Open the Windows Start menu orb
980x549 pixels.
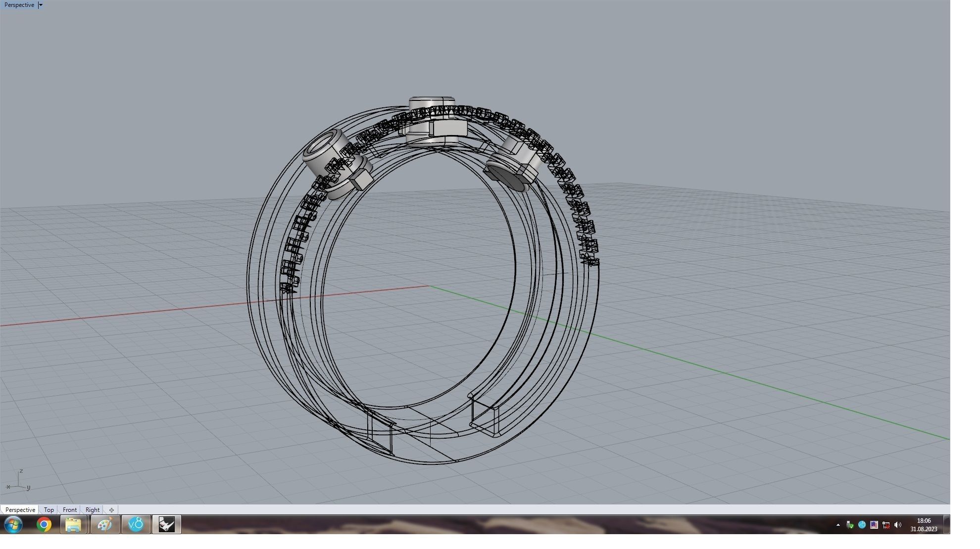13,524
